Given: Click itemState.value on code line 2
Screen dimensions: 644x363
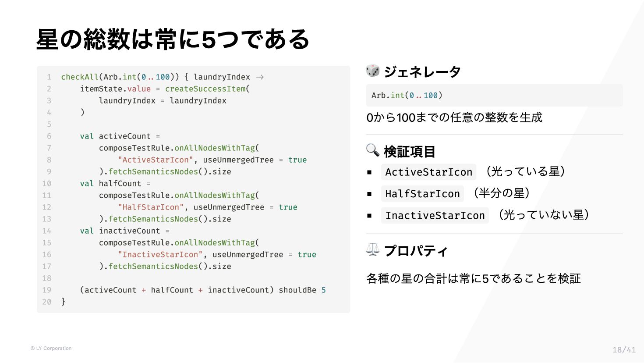Looking at the screenshot, I should pyautogui.click(x=115, y=89).
